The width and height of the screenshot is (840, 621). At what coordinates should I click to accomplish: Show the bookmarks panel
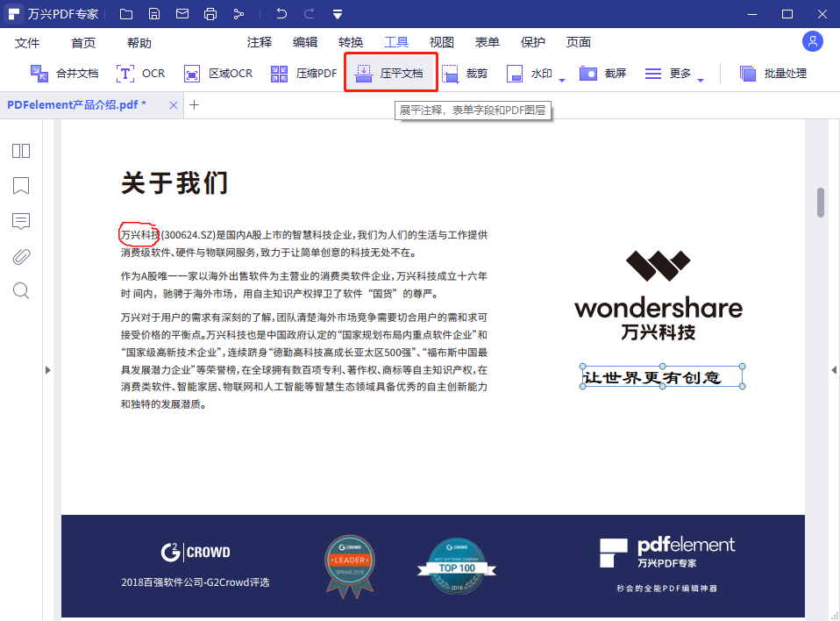click(20, 186)
